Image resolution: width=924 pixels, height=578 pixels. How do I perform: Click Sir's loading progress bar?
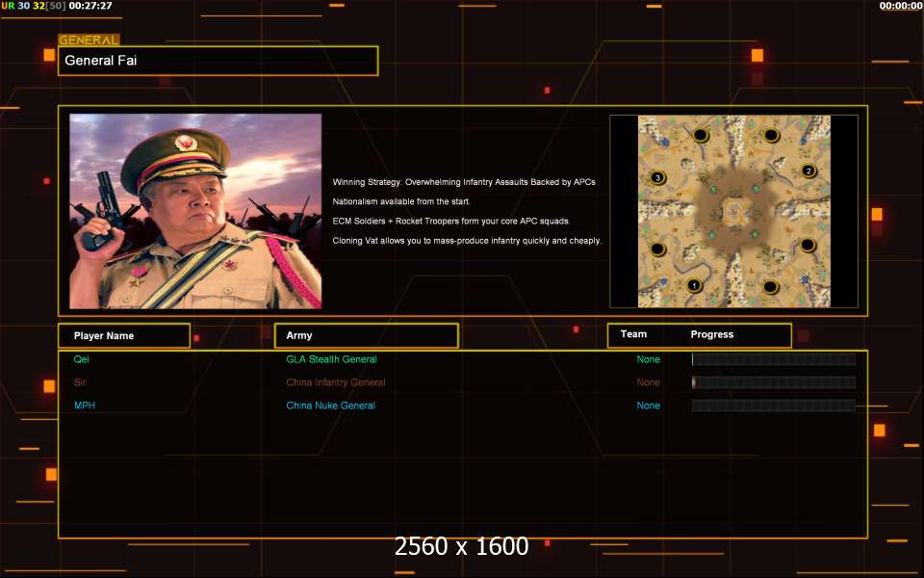(773, 382)
